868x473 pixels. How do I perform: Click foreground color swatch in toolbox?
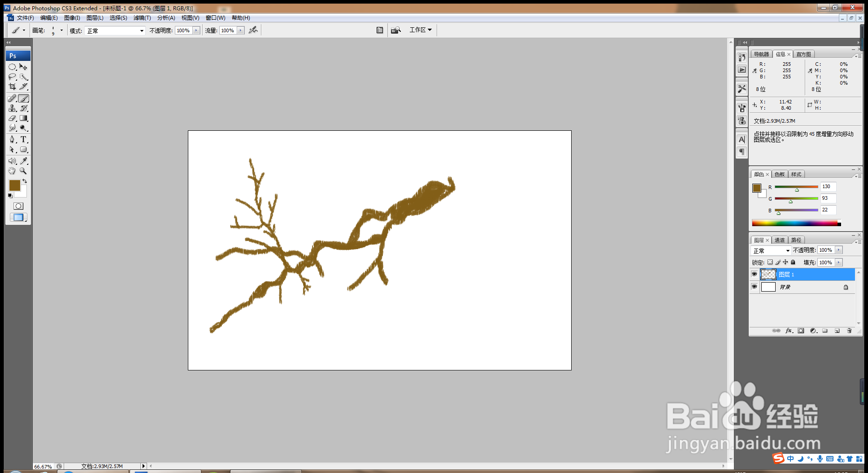click(15, 185)
